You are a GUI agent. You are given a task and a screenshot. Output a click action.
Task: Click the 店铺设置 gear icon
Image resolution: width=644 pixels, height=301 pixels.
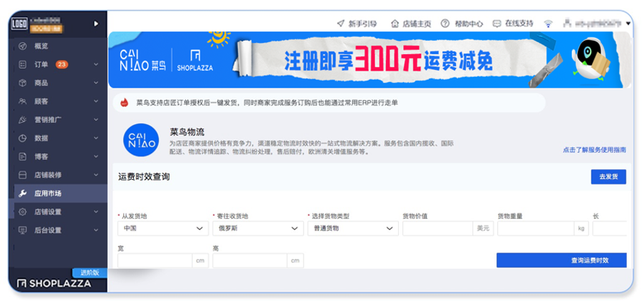click(23, 212)
